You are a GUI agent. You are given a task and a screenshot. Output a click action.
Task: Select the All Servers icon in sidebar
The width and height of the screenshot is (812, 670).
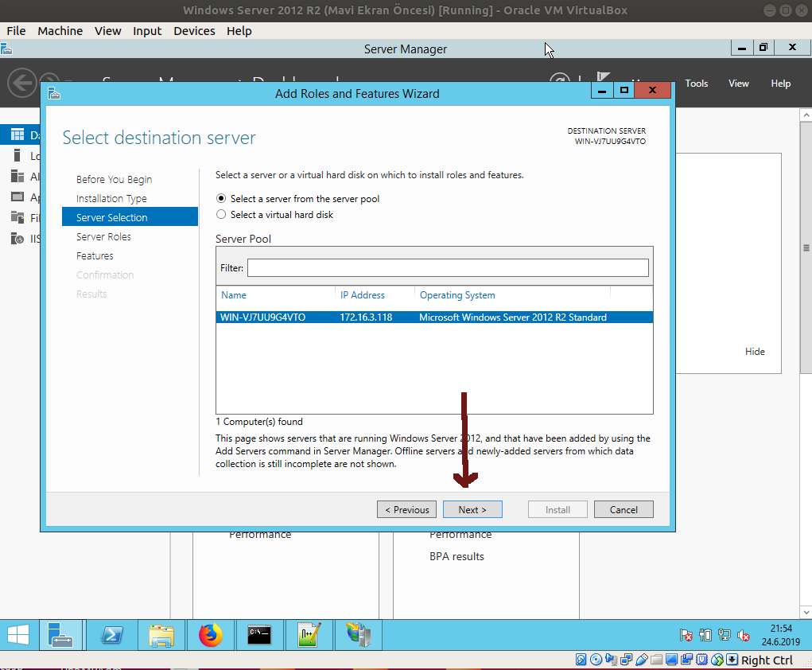click(17, 176)
